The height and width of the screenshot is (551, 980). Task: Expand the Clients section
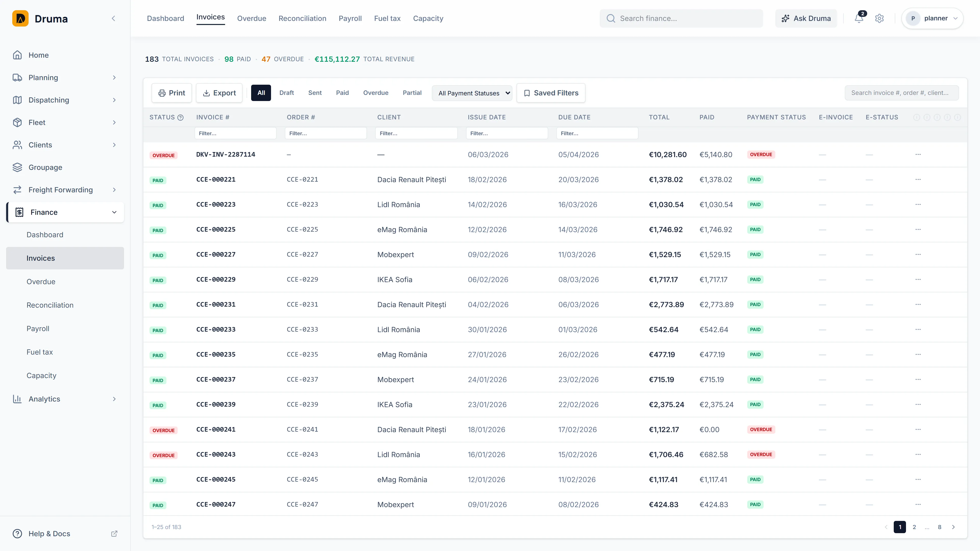pyautogui.click(x=114, y=145)
